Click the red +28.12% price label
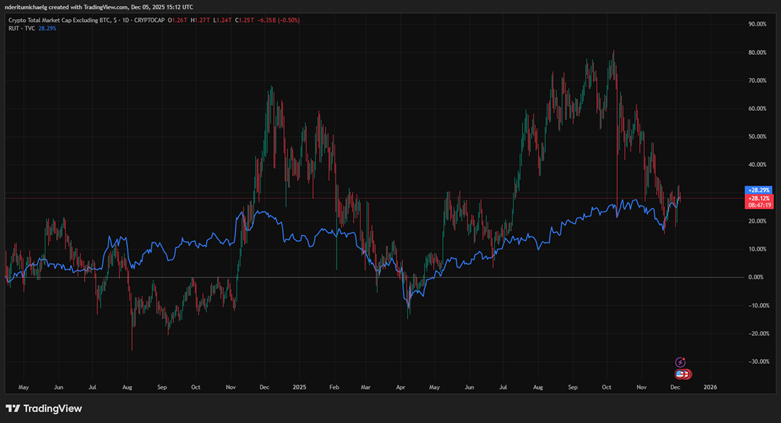The width and height of the screenshot is (781, 423). tap(757, 198)
